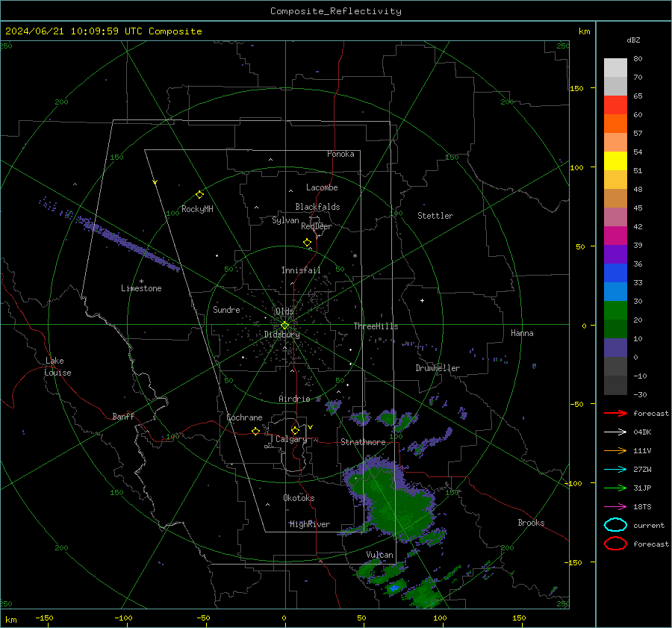Select the bright green 20-30 dBZ swatch

pyautogui.click(x=615, y=311)
